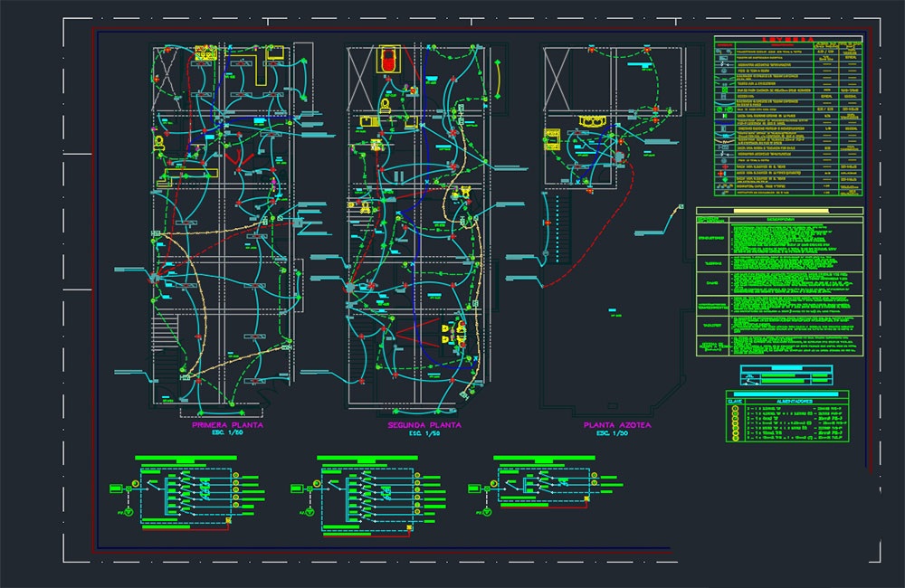Select the PRIMERA PLANTA title text

227,424
